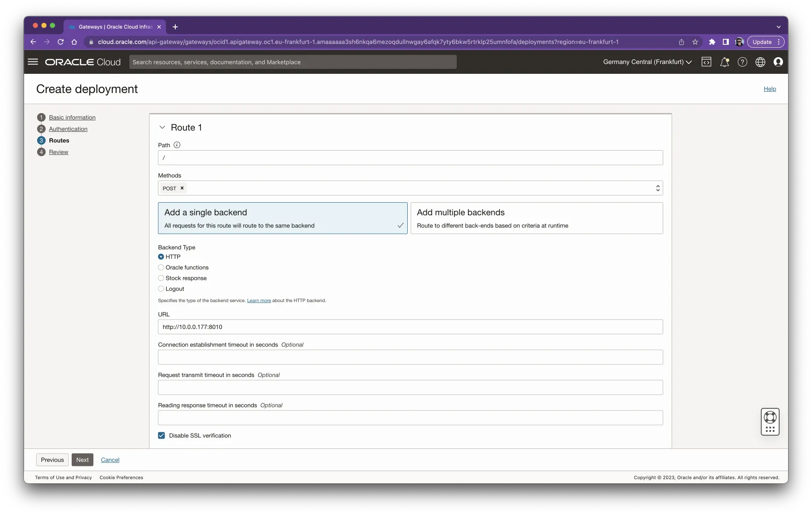The image size is (812, 515).
Task: Click the Next button
Action: point(82,460)
